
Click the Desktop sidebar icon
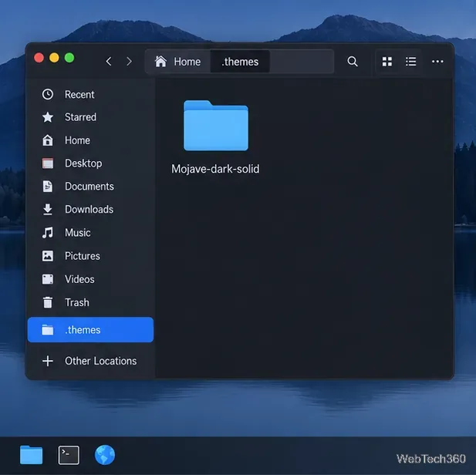pos(48,163)
